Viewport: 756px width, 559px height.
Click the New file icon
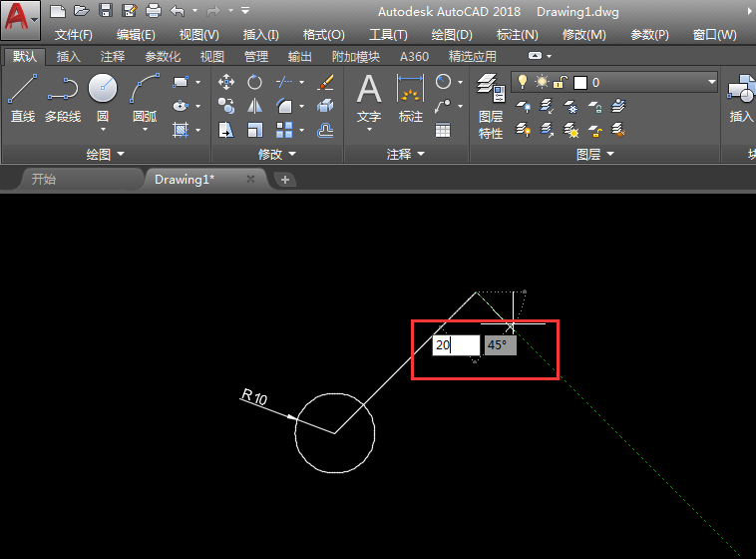58,10
